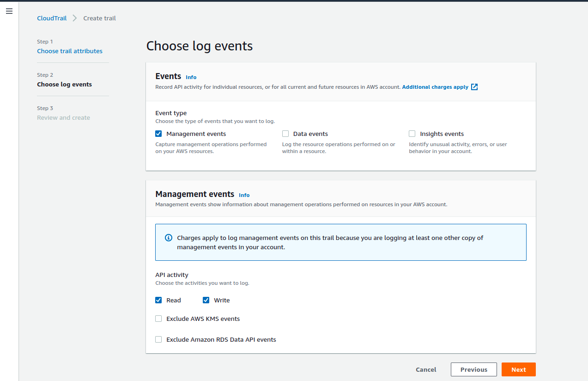Click the Info icon beside Events heading
This screenshot has height=381, width=588.
click(191, 77)
